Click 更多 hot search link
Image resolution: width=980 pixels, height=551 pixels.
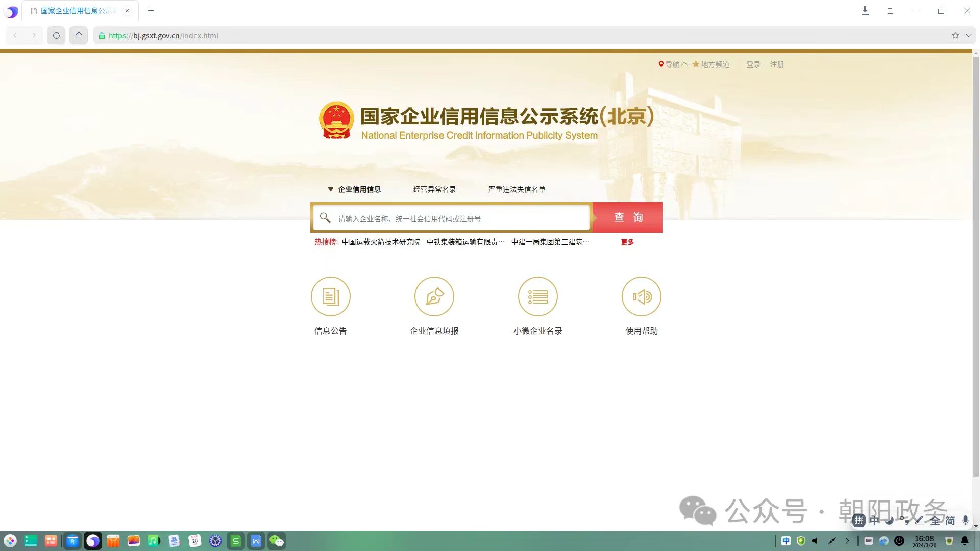627,242
